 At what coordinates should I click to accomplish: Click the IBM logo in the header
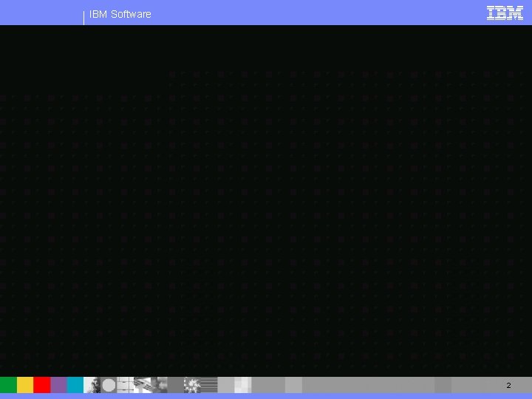(505, 13)
